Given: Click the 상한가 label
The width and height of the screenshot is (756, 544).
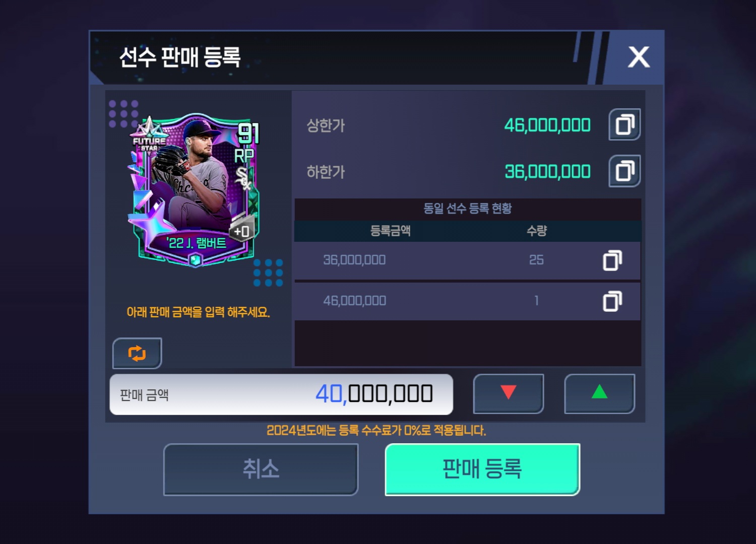Looking at the screenshot, I should [326, 125].
